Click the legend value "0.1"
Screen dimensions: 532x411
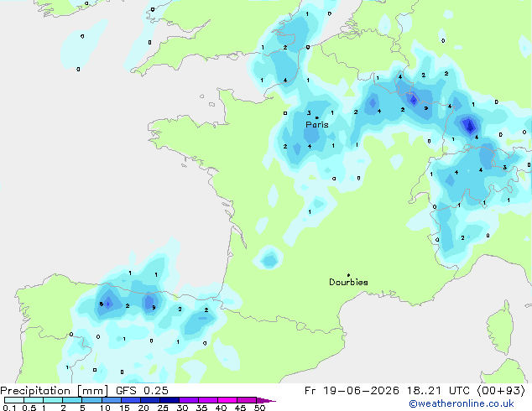[9, 408]
